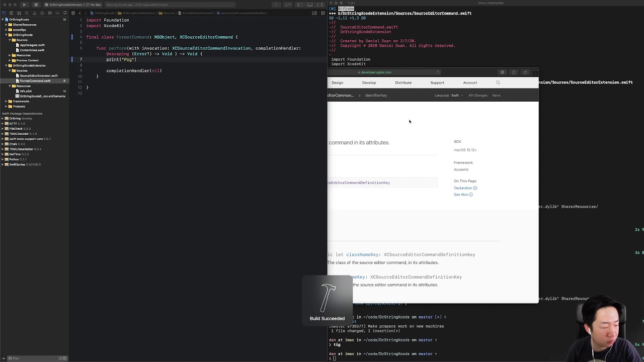This screenshot has width=644, height=362.
Task: Expand the SwiftSyntax package dependency
Action: coord(3,164)
